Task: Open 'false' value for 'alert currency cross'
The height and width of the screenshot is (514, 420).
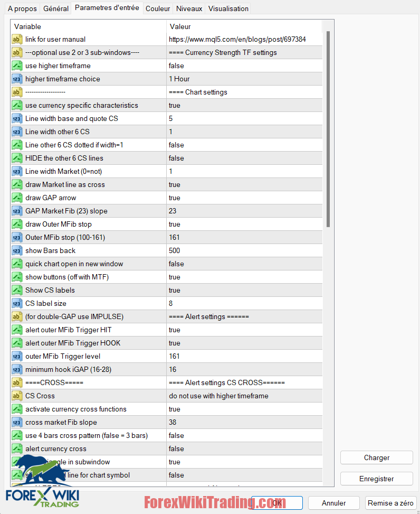Action: pyautogui.click(x=244, y=449)
